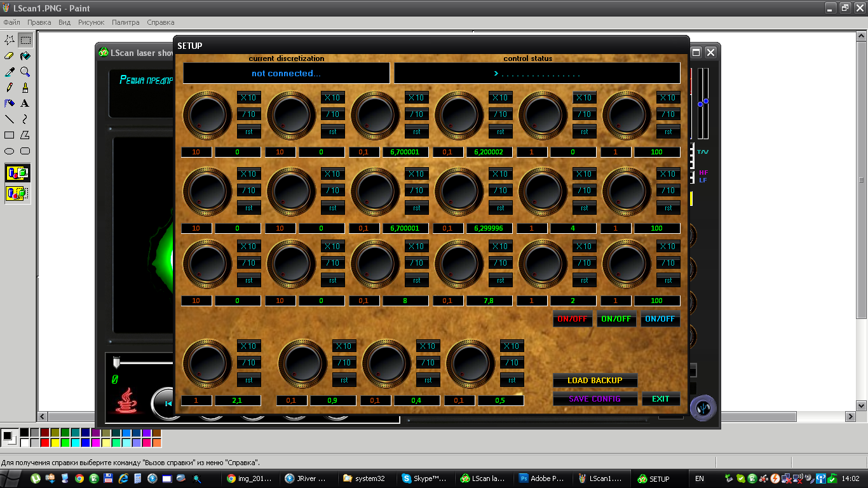Toggle the blue ON/OFF switch

click(x=660, y=319)
